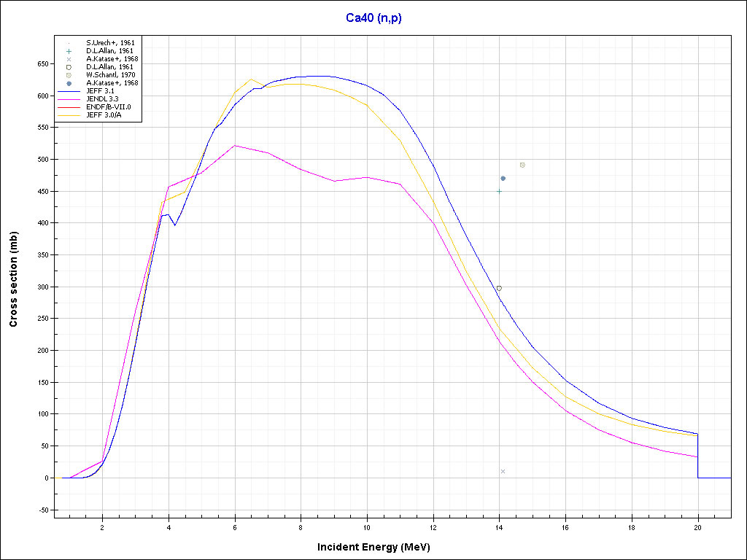This screenshot has height=560, width=747.
Task: Select the teal plus data point at 450 mb
Action: coord(499,191)
